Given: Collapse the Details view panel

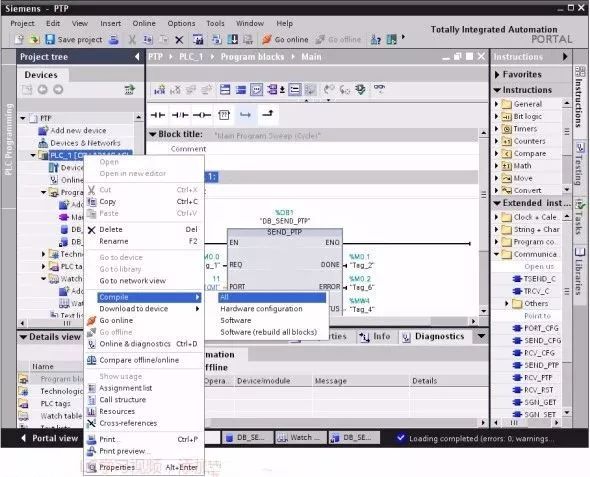Looking at the screenshot, I should tap(23, 337).
